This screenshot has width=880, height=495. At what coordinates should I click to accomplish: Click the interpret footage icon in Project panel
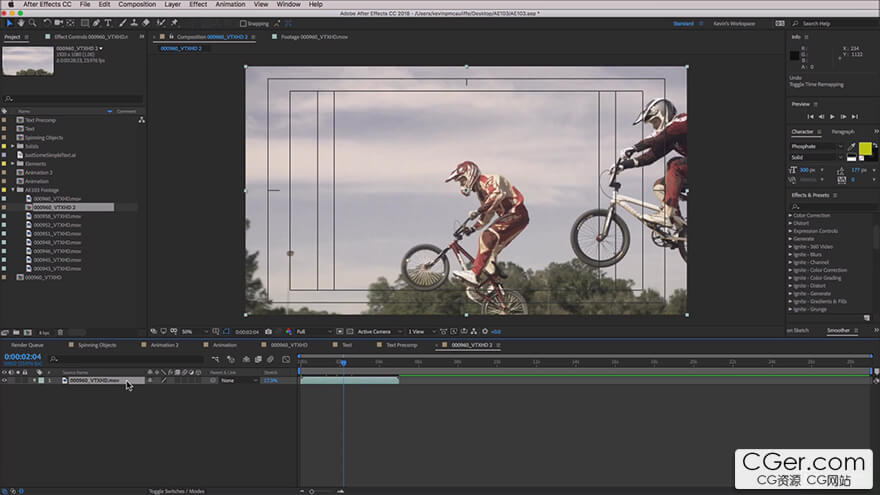coord(5,332)
